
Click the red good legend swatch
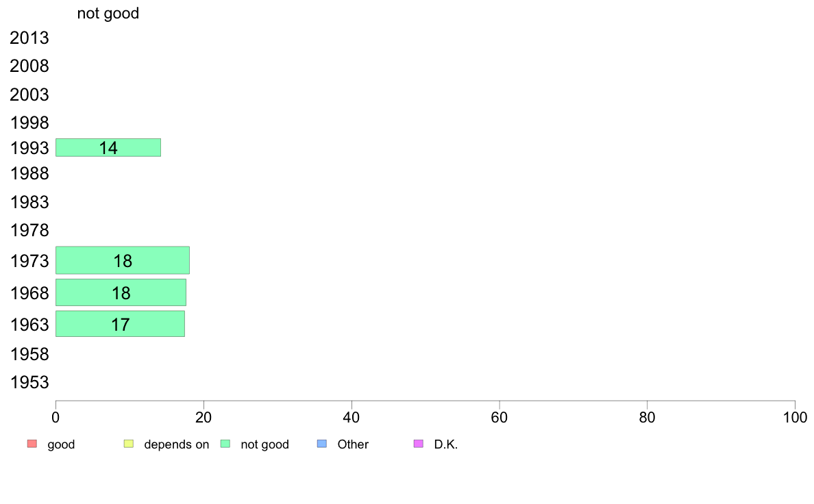pyautogui.click(x=32, y=444)
